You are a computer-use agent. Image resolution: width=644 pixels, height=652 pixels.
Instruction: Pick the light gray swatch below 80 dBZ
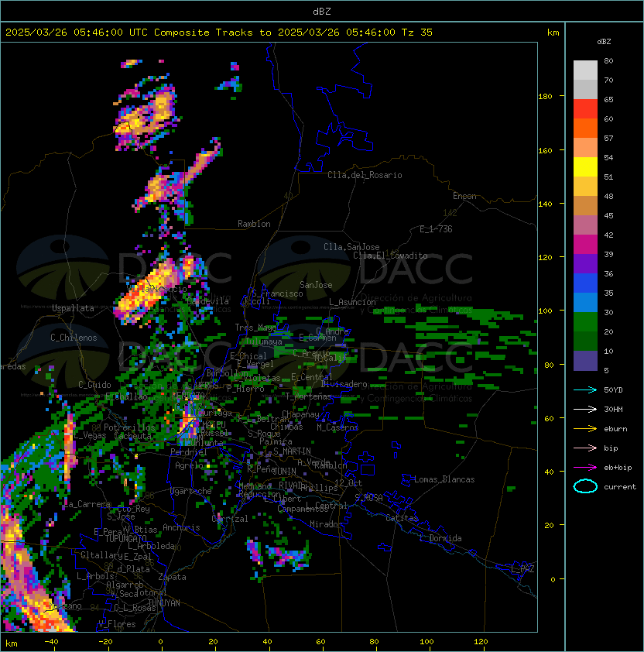[585, 70]
